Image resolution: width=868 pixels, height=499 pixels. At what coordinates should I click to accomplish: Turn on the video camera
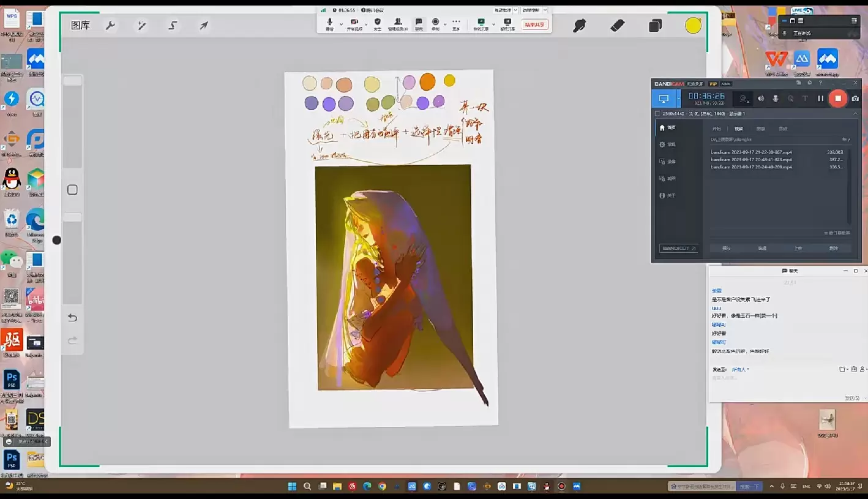tap(354, 24)
